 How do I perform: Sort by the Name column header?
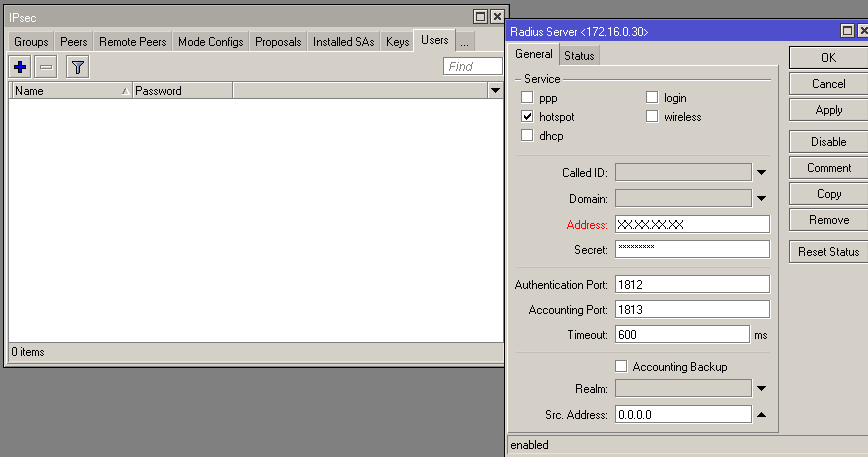click(x=71, y=91)
